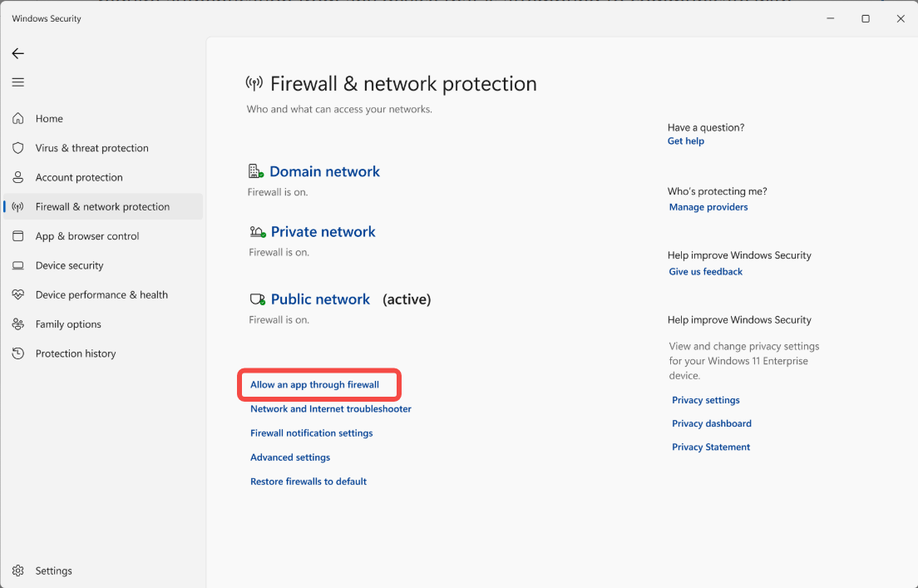Select Firewall & network protection sidebar item
The image size is (918, 588).
coord(102,206)
